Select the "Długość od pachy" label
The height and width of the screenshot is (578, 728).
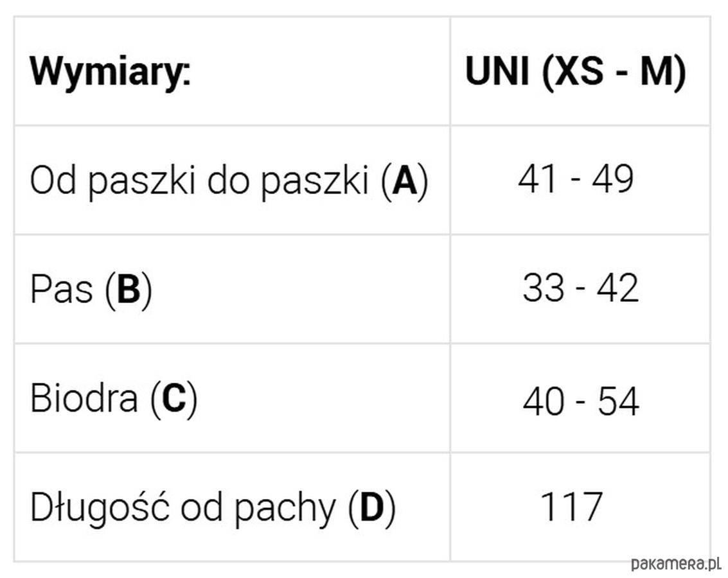(x=182, y=508)
